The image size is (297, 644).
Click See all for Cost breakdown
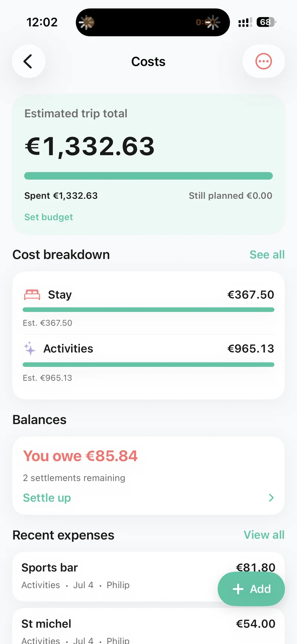coord(267,255)
